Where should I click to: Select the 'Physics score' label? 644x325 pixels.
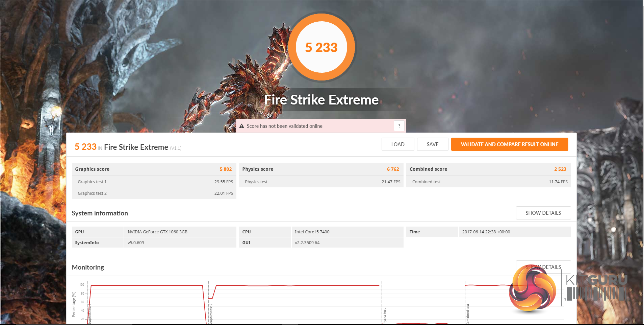(258, 169)
